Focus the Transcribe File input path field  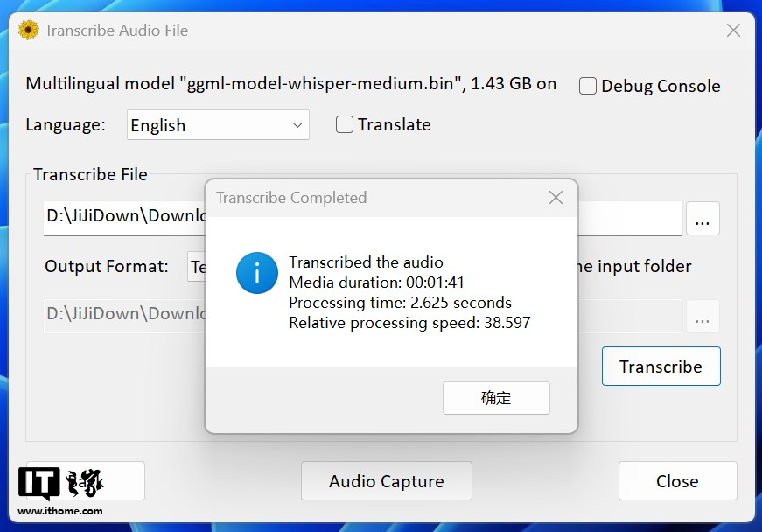[x=124, y=217]
